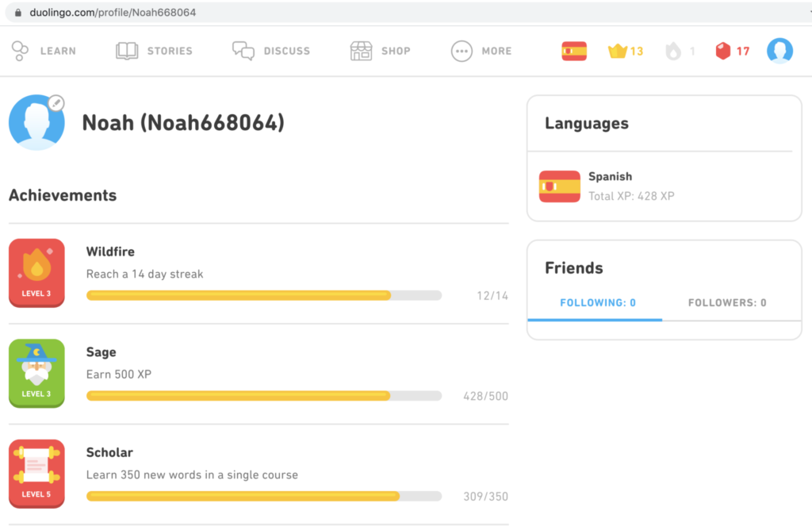
Task: Click the red gem icon
Action: click(723, 51)
